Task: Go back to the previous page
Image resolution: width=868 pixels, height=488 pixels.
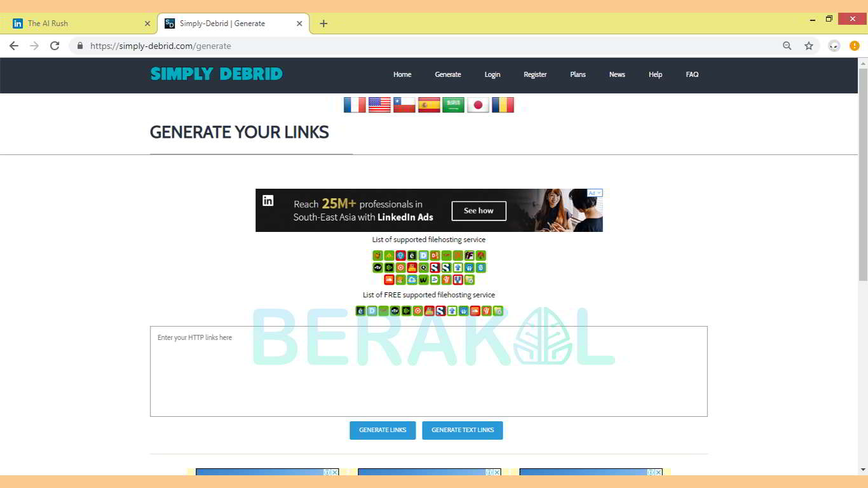Action: [x=14, y=46]
